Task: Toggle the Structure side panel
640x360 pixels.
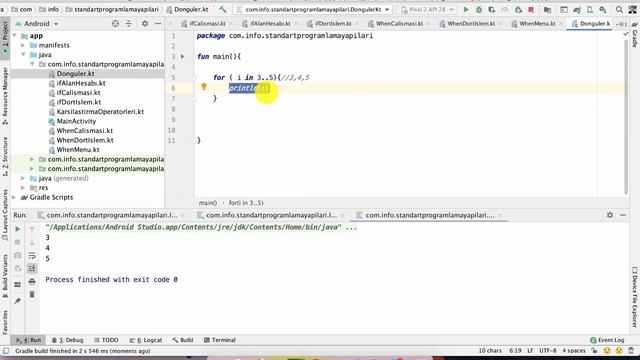Action: (x=5, y=157)
